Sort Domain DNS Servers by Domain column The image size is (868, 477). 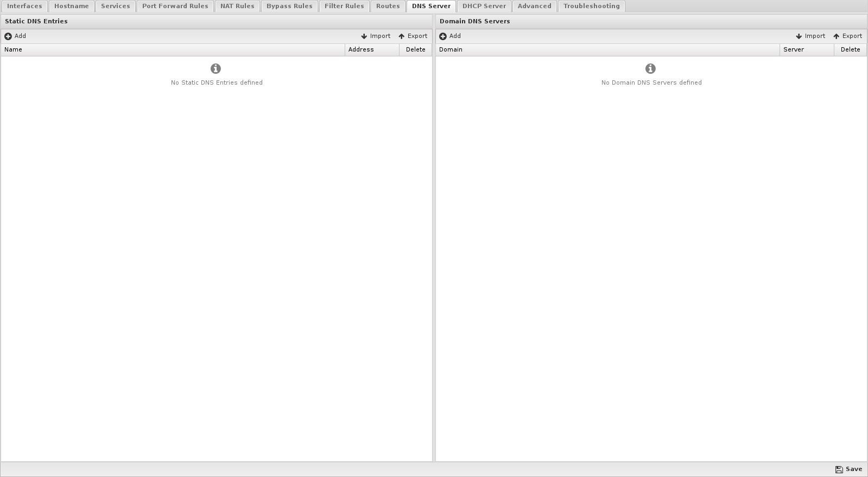(x=607, y=50)
